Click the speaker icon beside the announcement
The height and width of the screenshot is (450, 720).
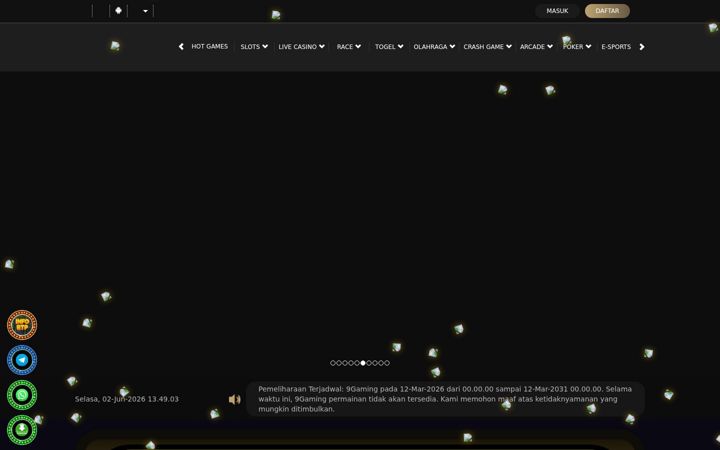(235, 399)
